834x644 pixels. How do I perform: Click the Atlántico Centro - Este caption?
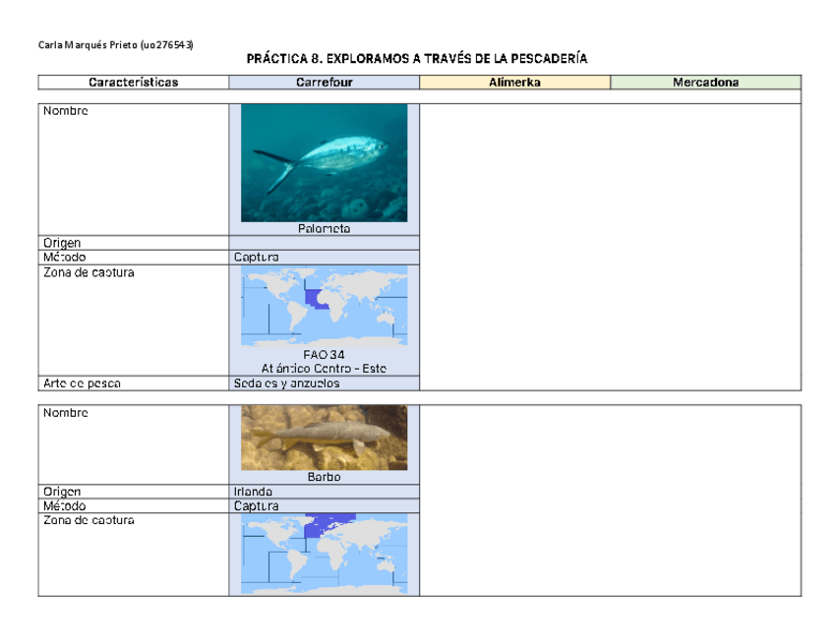(x=324, y=366)
